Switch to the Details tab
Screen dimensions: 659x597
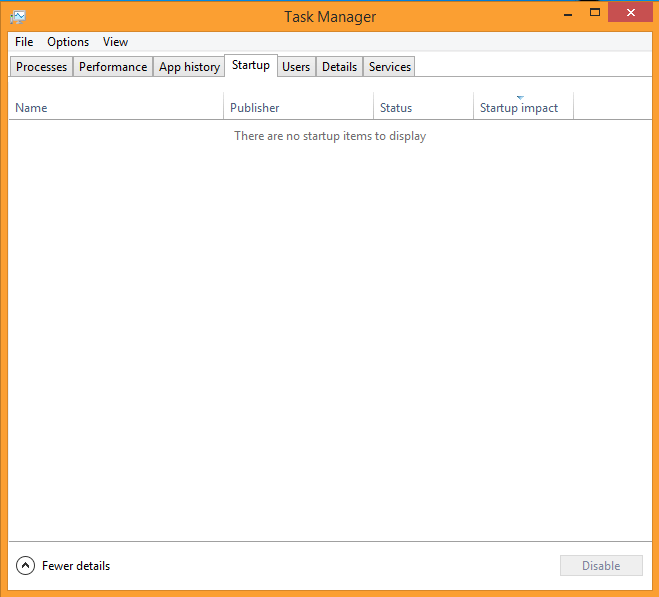(339, 67)
